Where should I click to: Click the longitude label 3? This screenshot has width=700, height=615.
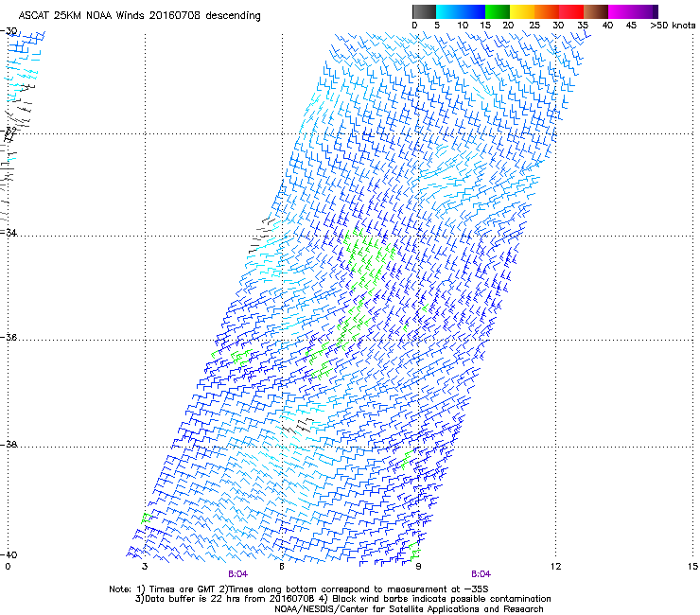coord(145,567)
